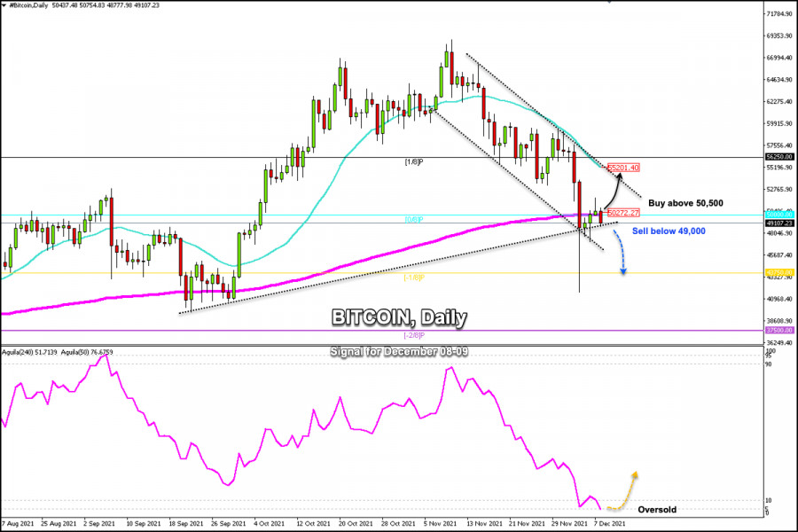This screenshot has width=798, height=532.
Task: Click the purple [-2/8]P level label
Action: (414, 335)
